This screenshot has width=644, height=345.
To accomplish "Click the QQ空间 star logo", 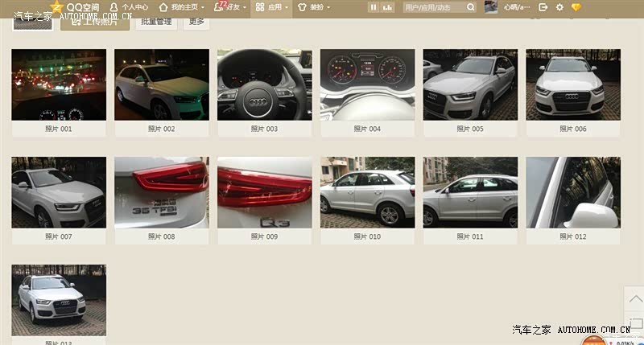I will (x=56, y=6).
